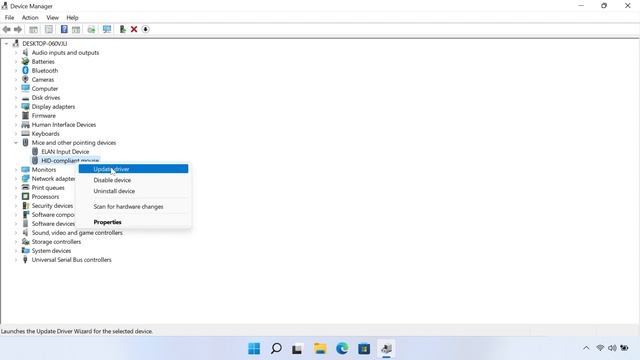This screenshot has height=360, width=640.
Task: Expand the Network adapters category
Action: 16,179
